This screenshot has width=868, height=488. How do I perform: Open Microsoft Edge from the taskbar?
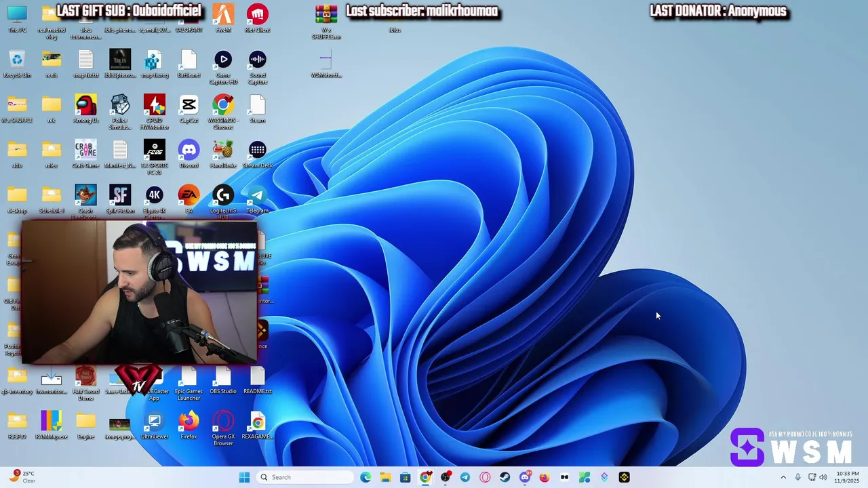[x=366, y=477]
